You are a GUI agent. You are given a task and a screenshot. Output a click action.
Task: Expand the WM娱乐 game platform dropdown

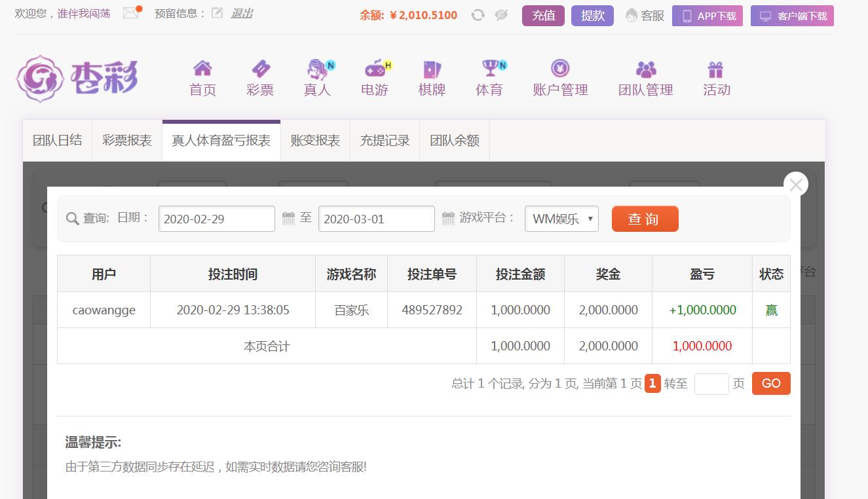click(x=561, y=219)
